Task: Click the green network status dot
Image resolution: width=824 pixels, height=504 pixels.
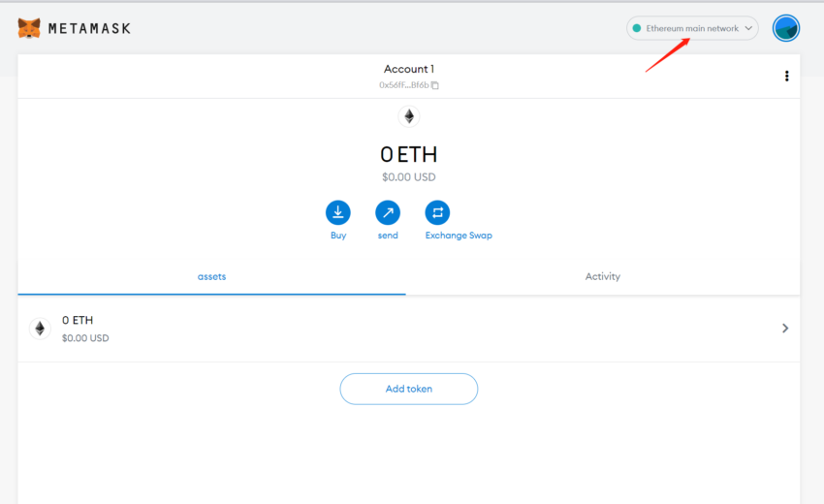Action: pyautogui.click(x=636, y=28)
